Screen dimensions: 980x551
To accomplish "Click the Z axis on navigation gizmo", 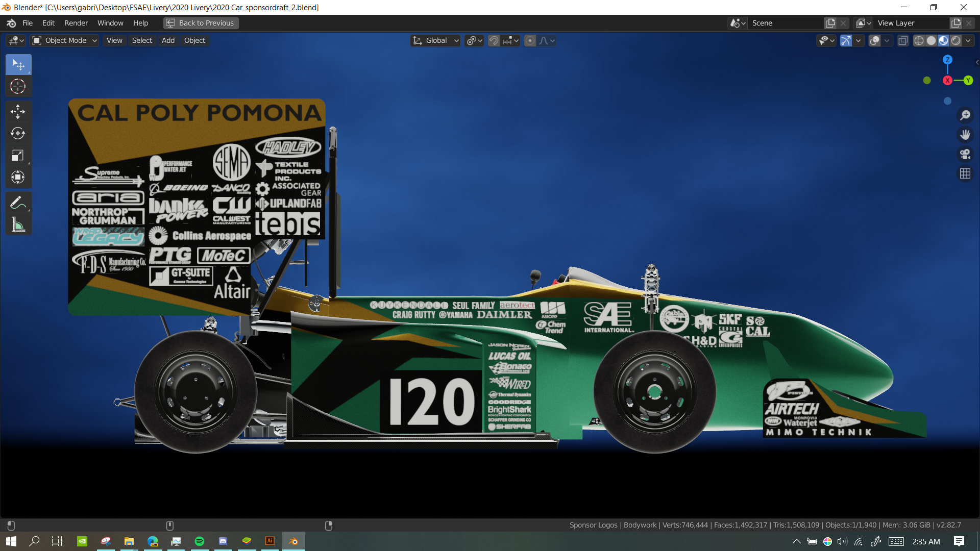I will click(947, 60).
